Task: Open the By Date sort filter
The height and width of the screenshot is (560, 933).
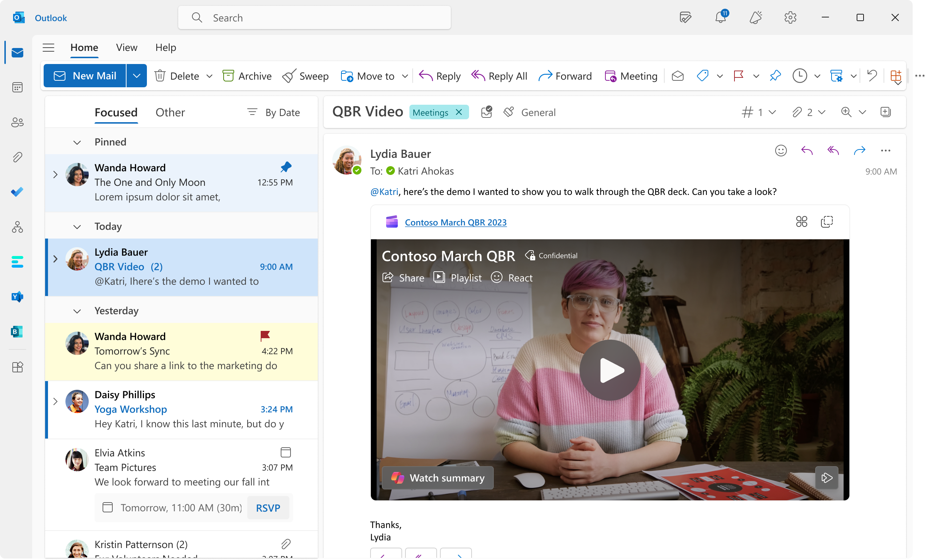Action: click(273, 112)
